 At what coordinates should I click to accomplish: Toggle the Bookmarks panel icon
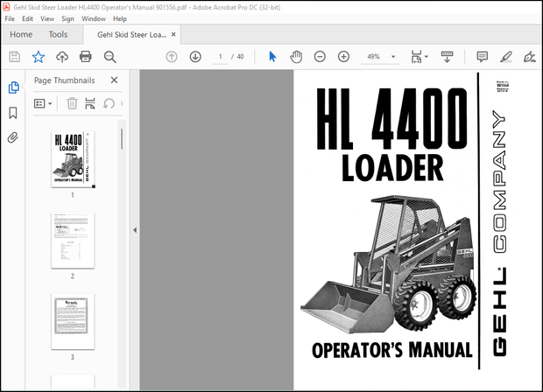[x=13, y=113]
